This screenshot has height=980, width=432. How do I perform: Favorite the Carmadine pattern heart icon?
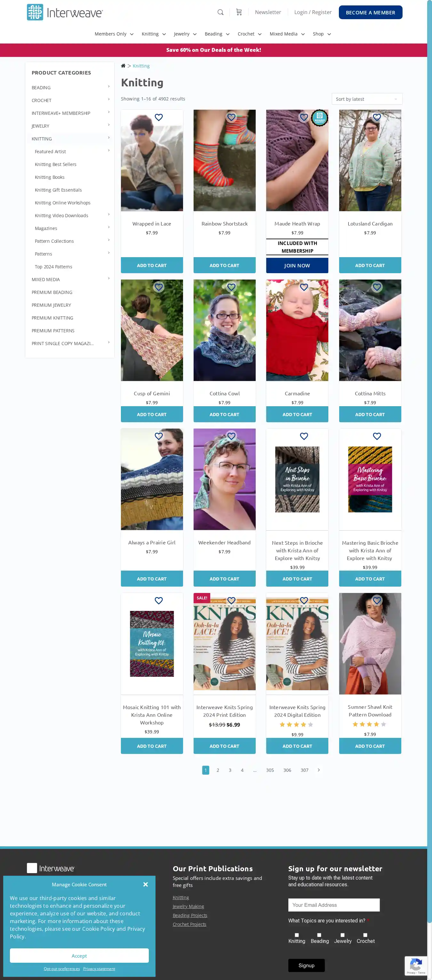(304, 287)
